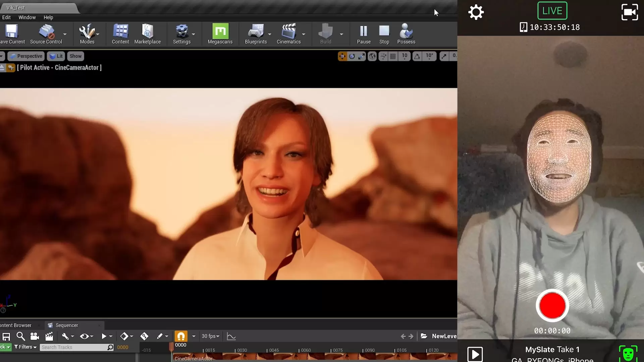Screen dimensions: 644x362
Task: Open Live Link Face settings gear
Action: [476, 12]
